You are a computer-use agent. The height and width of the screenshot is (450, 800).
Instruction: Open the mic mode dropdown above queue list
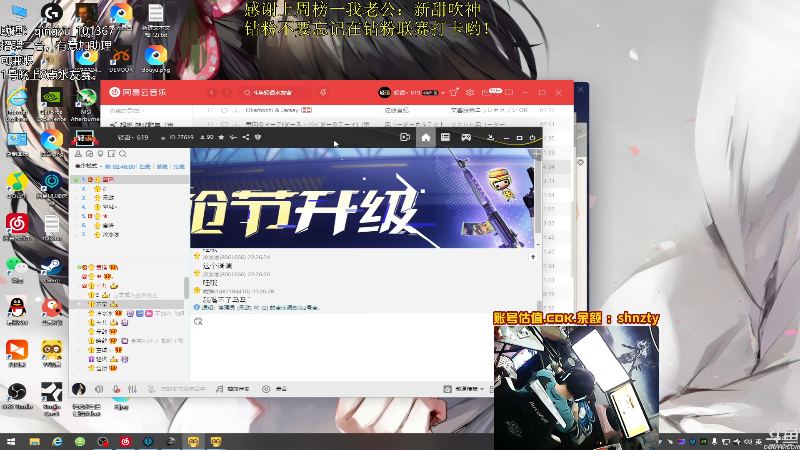coord(88,166)
